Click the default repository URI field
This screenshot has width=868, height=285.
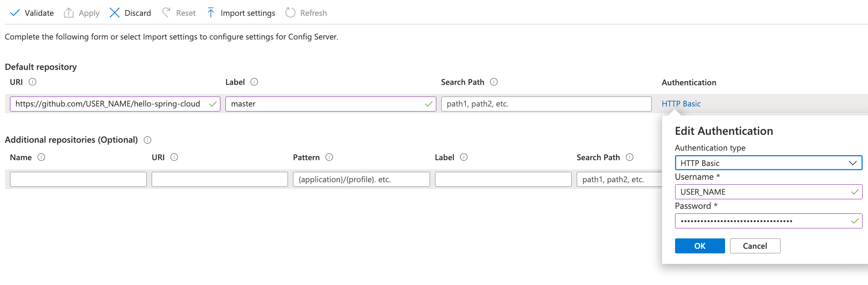[115, 104]
